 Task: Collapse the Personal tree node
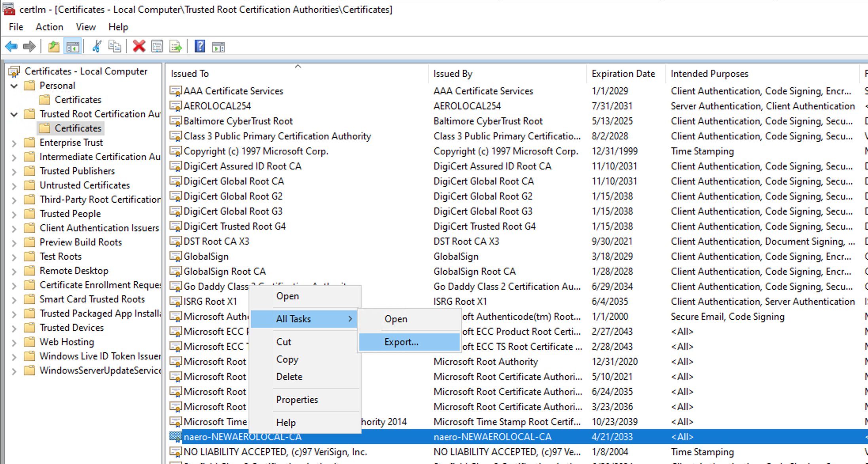tap(14, 86)
